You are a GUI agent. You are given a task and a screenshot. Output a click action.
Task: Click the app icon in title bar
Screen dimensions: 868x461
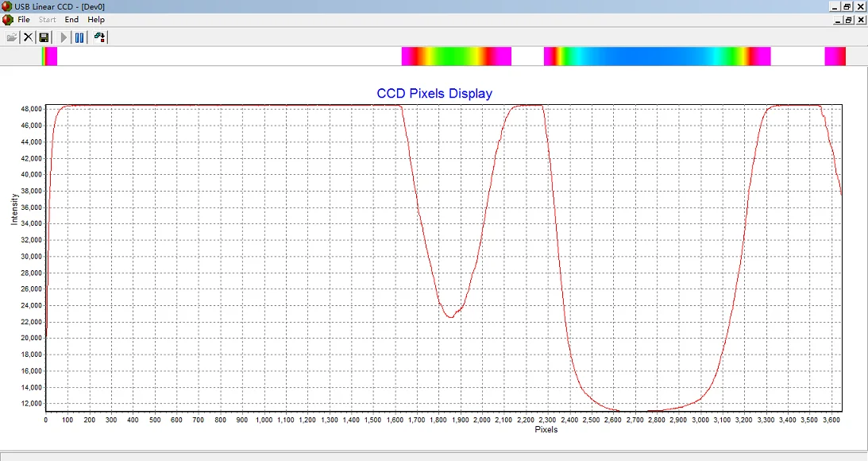pyautogui.click(x=7, y=6)
